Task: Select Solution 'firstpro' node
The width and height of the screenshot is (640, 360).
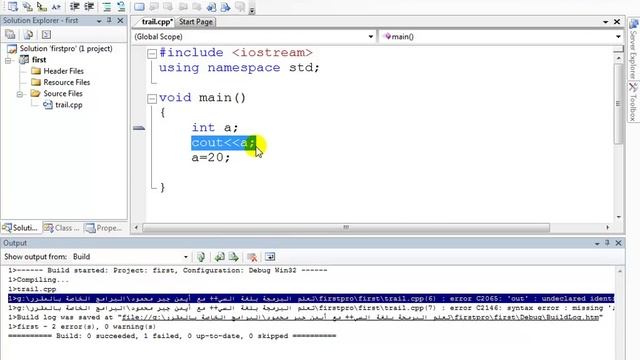Action: point(66,49)
